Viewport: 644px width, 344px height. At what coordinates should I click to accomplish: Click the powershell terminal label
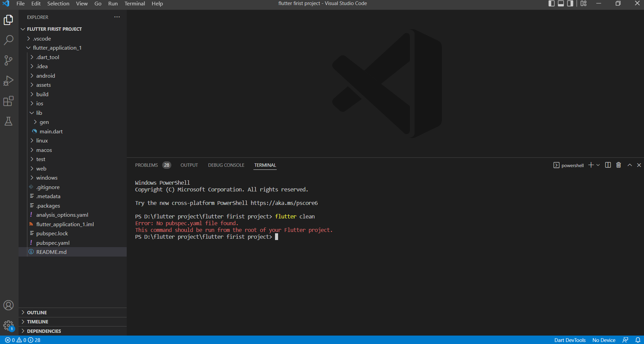point(569,165)
